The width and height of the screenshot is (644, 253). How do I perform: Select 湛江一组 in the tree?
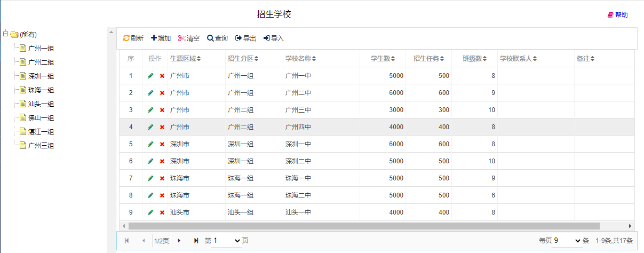41,132
